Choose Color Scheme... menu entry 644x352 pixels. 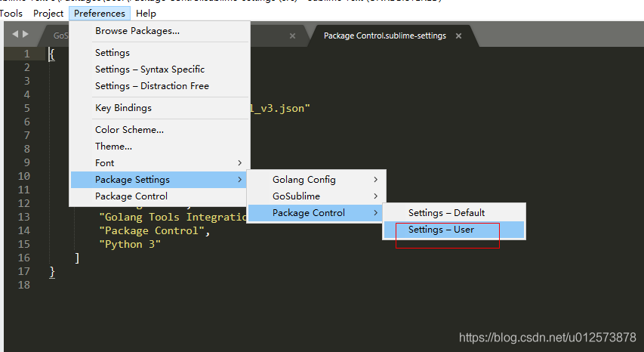[129, 130]
